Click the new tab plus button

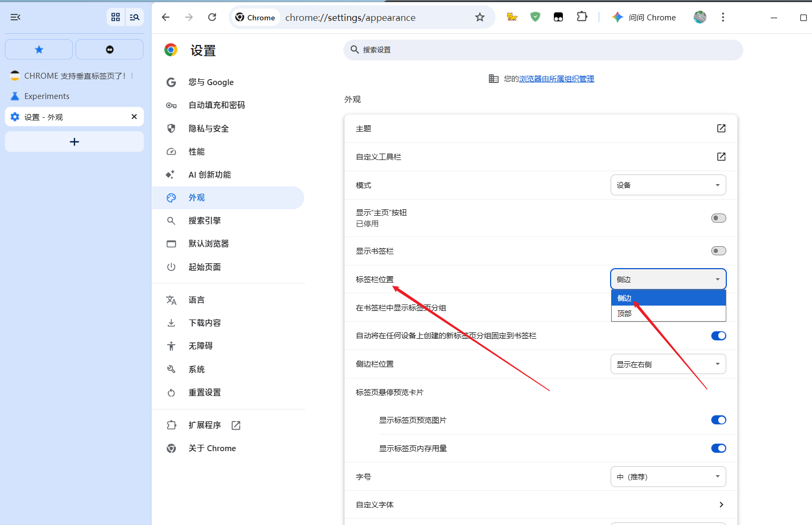74,142
